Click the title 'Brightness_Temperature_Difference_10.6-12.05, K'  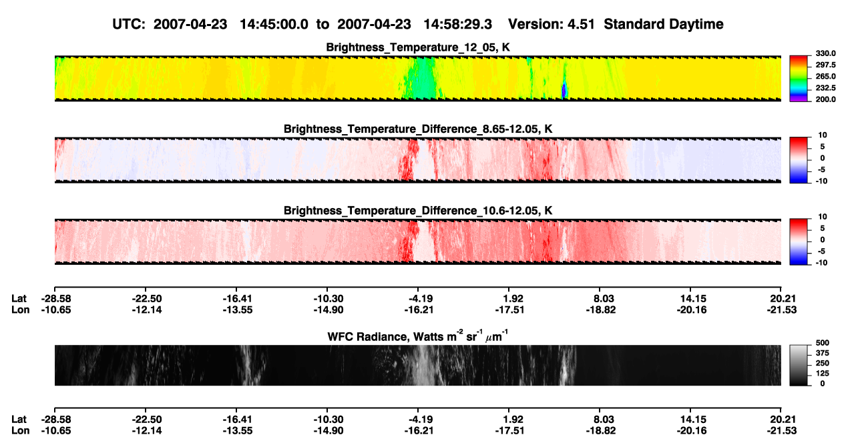click(417, 211)
